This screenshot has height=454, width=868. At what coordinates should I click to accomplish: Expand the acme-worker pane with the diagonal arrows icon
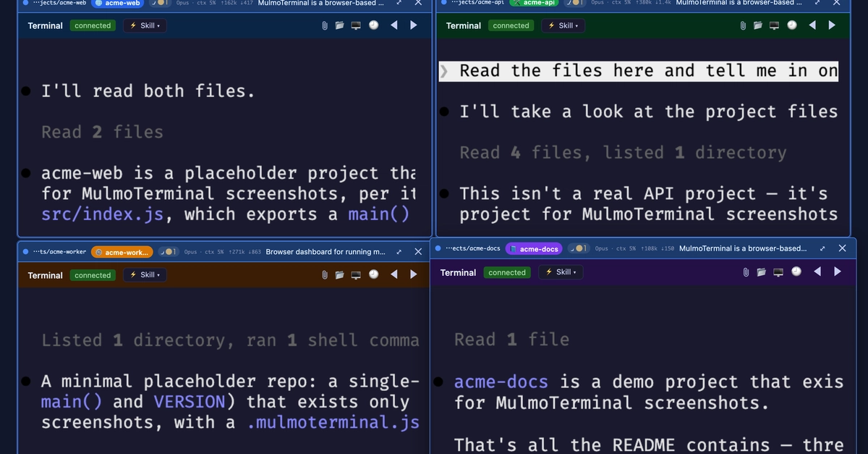click(399, 252)
